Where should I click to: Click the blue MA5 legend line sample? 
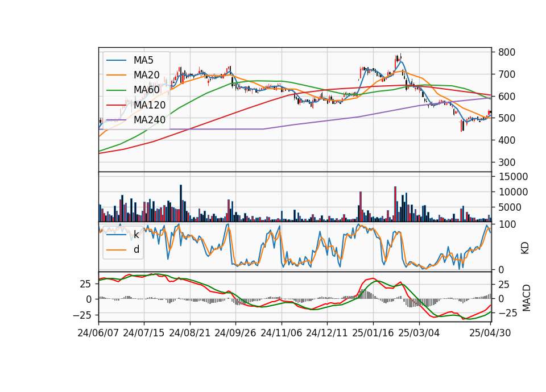(116, 60)
